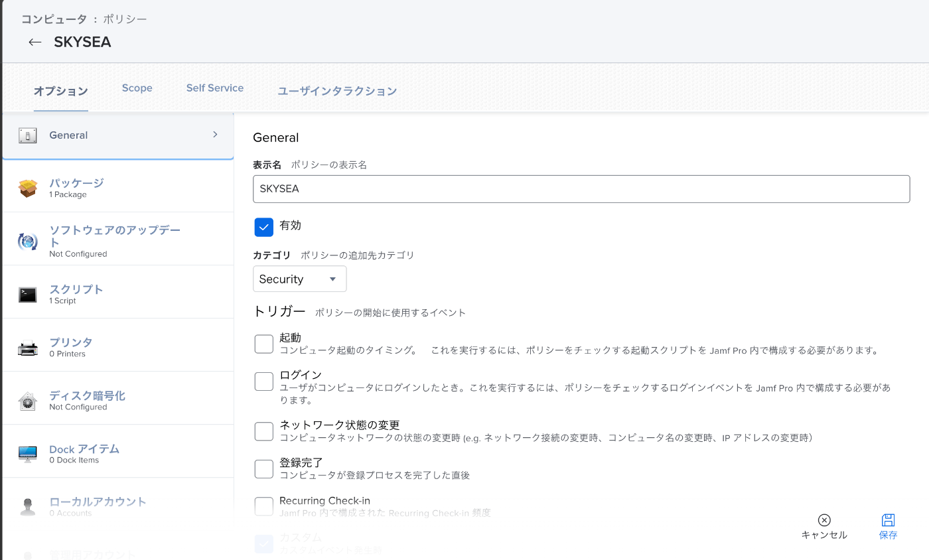Toggle the カスタム trigger checkbox

[x=264, y=544]
